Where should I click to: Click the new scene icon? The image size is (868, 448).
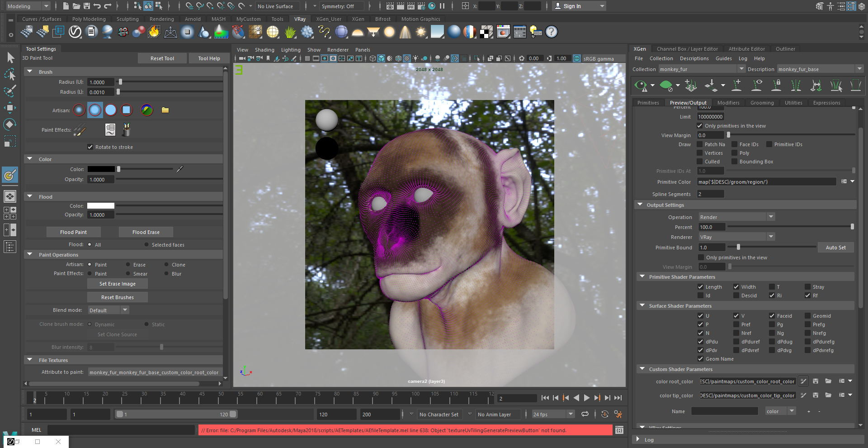(x=66, y=6)
